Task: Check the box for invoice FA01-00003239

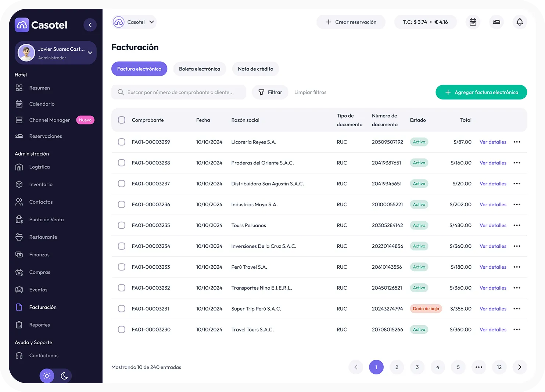Action: point(122,142)
